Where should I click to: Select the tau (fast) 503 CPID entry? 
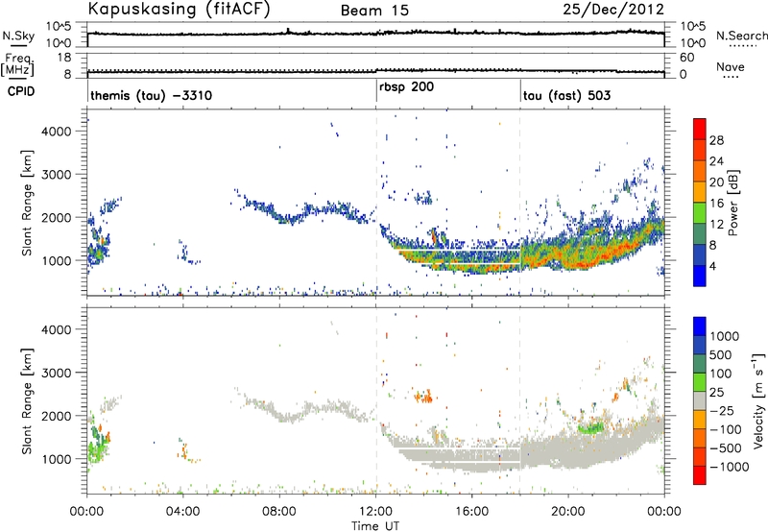point(566,95)
